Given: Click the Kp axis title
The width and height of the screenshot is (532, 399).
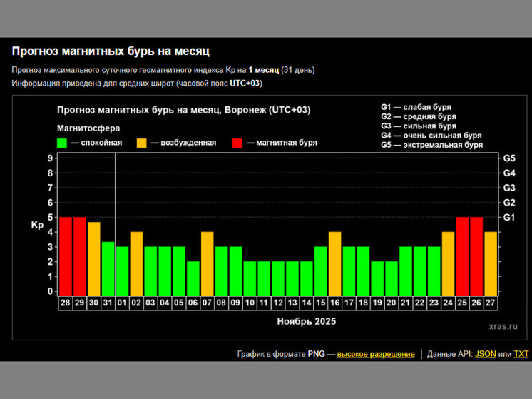Looking at the screenshot, I should pyautogui.click(x=37, y=226).
